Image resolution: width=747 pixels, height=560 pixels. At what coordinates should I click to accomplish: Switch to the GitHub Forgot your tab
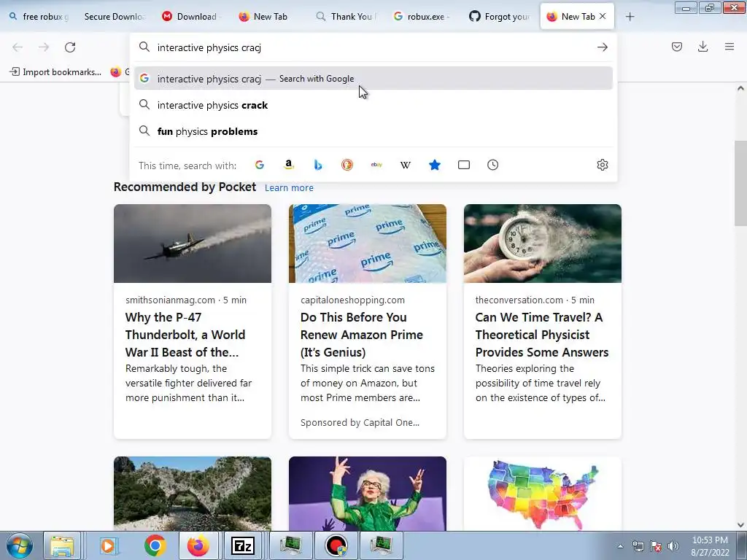tap(499, 17)
